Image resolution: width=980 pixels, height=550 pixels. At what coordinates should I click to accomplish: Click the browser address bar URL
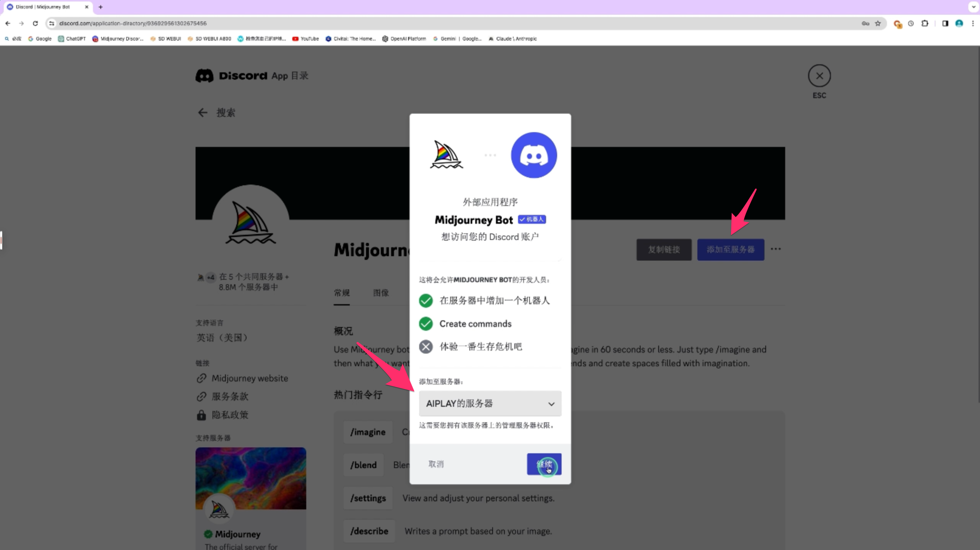coord(133,23)
